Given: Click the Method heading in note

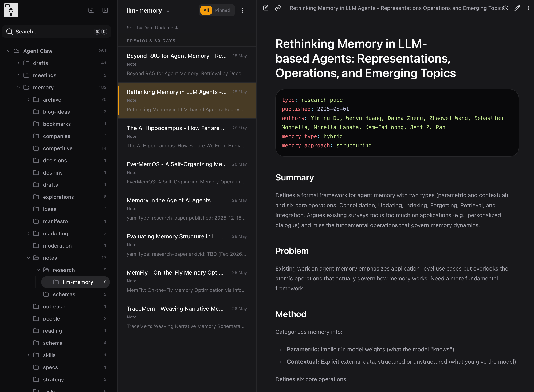Looking at the screenshot, I should point(291,314).
